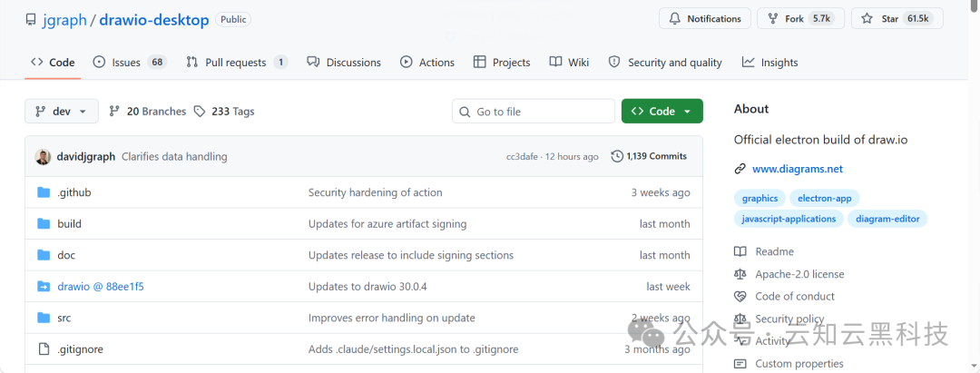Image resolution: width=980 pixels, height=373 pixels.
Task: Select the diagram-editor topic tag
Action: [887, 219]
